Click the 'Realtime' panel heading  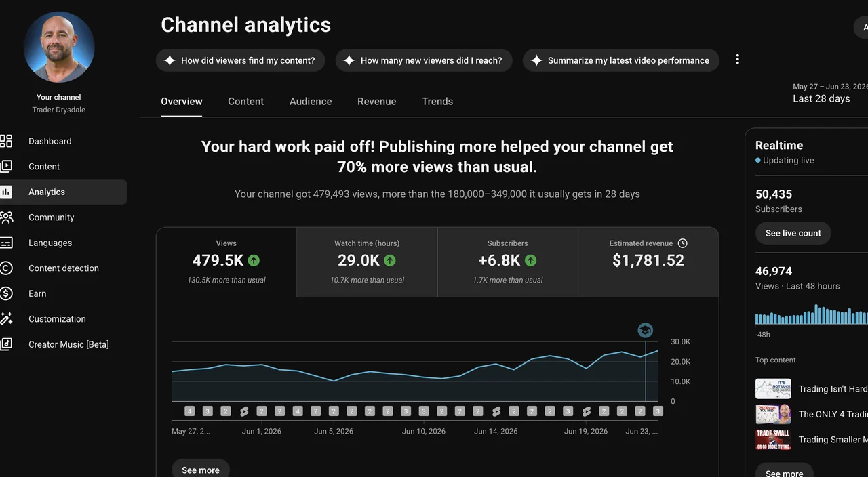[779, 145]
